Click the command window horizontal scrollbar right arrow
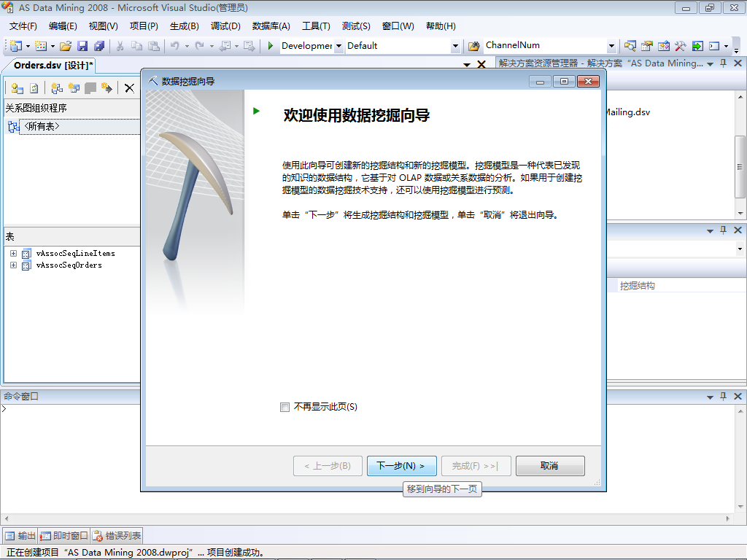The image size is (747, 560). click(x=728, y=518)
